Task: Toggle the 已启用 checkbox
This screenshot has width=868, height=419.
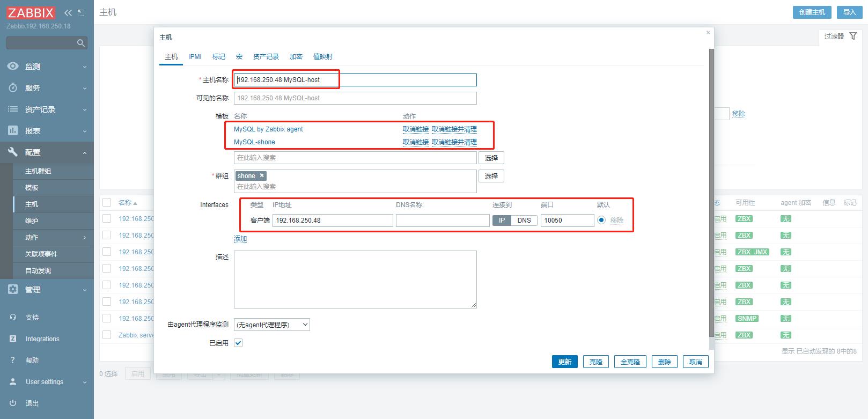Action: tap(238, 343)
